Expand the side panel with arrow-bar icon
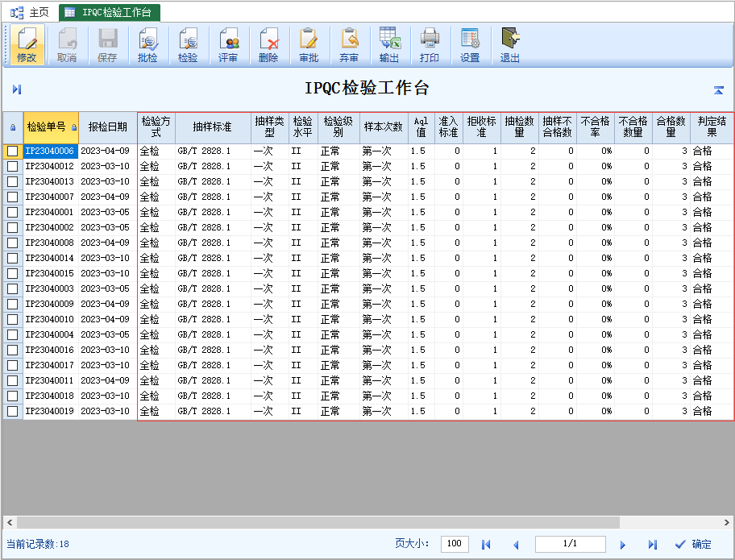The width and height of the screenshot is (735, 560). 17,89
